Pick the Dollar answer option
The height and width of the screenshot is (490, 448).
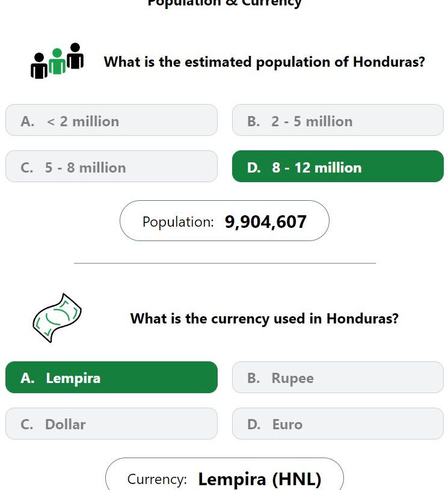coord(112,424)
